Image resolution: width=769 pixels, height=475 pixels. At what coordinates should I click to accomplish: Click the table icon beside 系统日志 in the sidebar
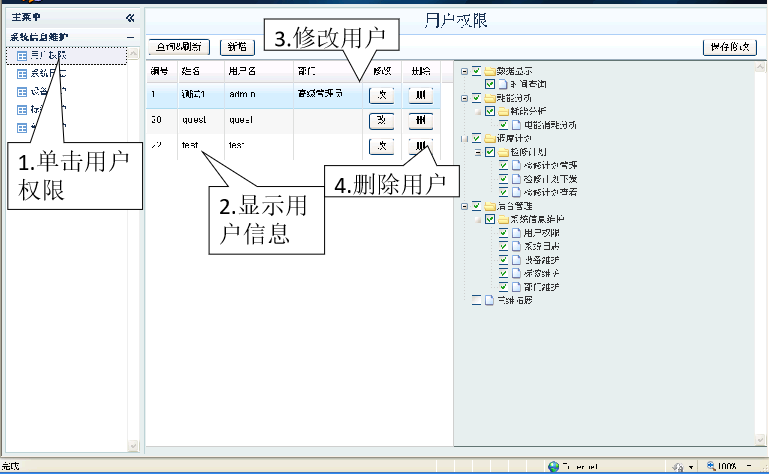point(22,74)
